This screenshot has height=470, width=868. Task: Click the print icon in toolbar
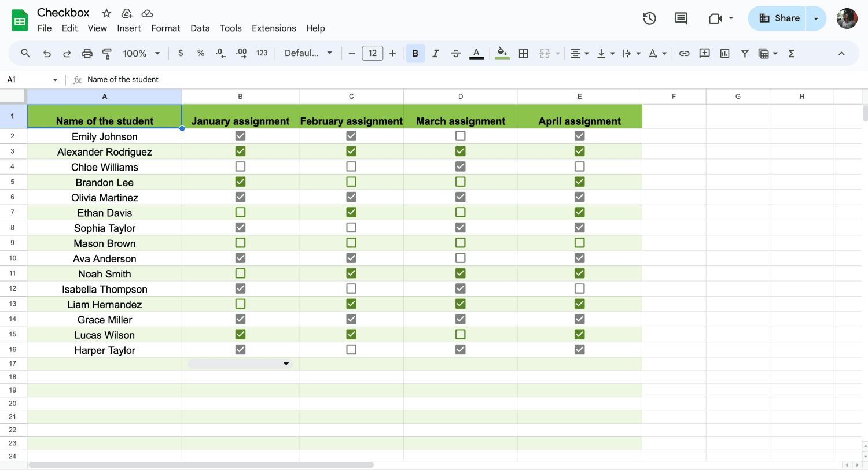(x=87, y=53)
